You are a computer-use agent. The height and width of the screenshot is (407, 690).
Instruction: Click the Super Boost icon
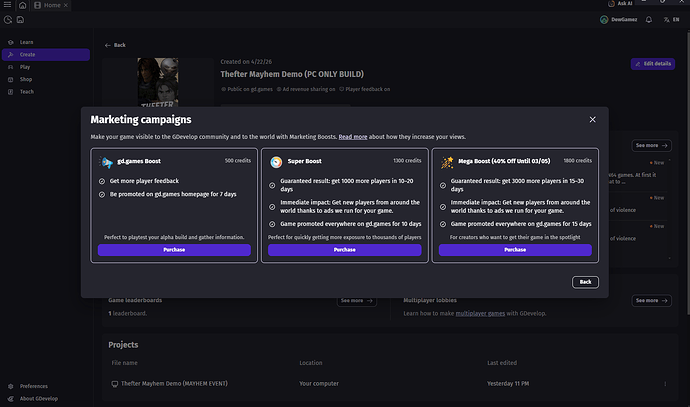[276, 162]
